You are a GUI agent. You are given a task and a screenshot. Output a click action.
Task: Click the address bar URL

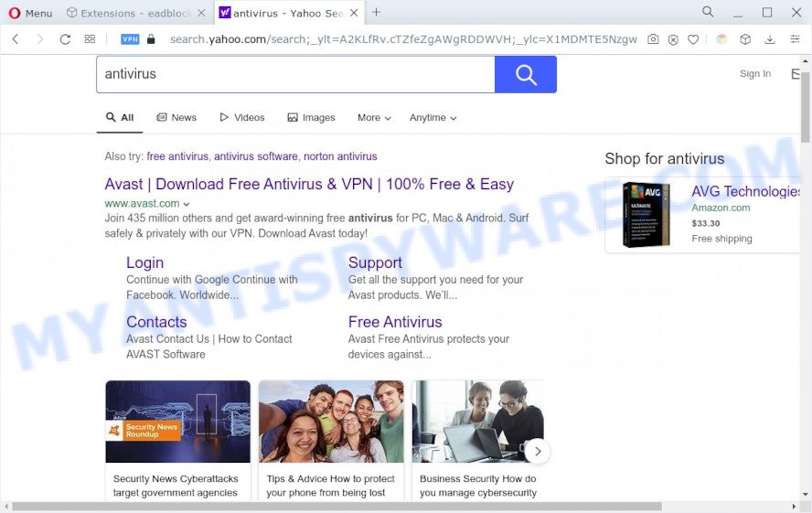(403, 38)
